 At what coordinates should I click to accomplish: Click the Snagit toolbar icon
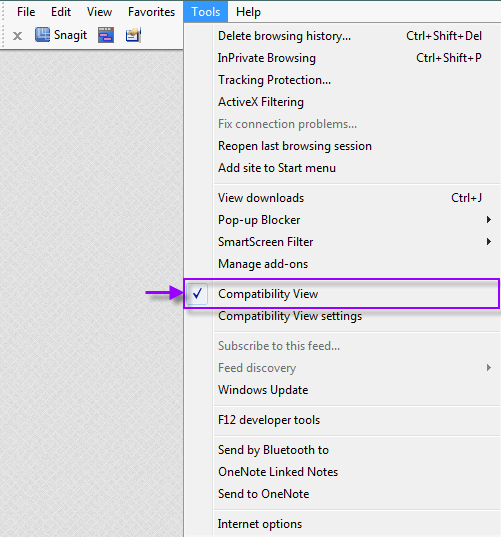42,35
